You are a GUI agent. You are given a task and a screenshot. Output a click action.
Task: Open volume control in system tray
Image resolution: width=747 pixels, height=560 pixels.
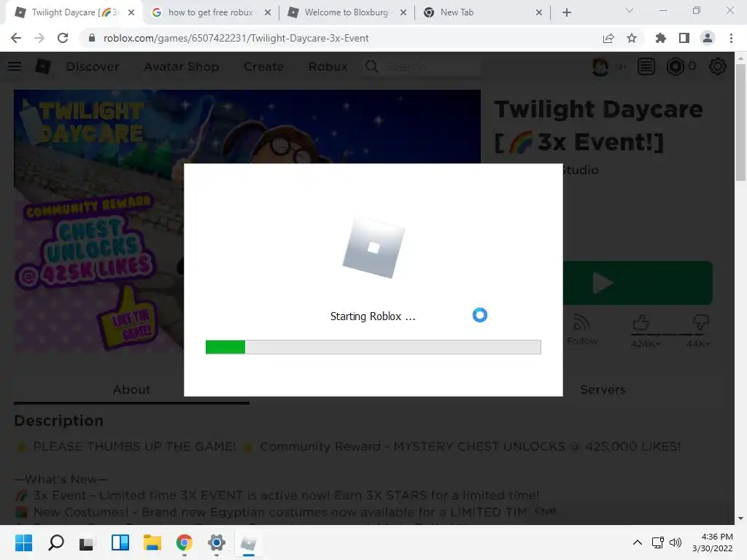[x=676, y=542]
